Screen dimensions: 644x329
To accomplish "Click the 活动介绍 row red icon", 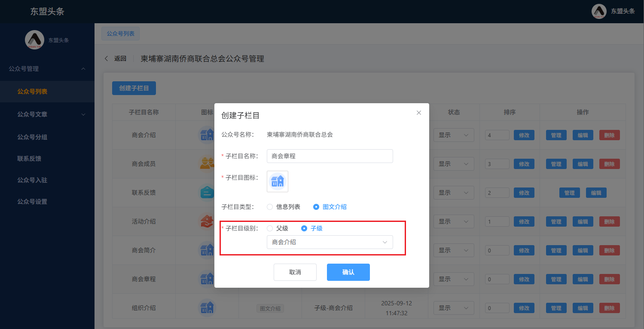I will pos(207,221).
